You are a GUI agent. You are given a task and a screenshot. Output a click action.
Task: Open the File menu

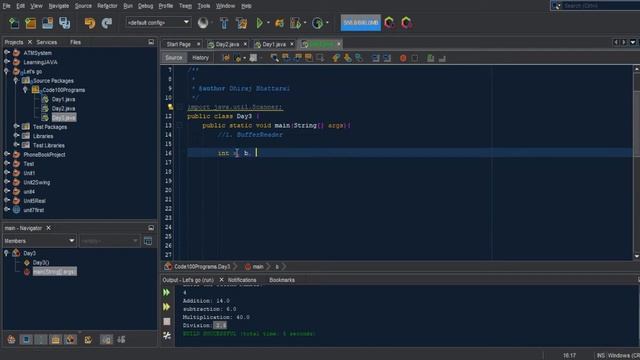click(7, 6)
